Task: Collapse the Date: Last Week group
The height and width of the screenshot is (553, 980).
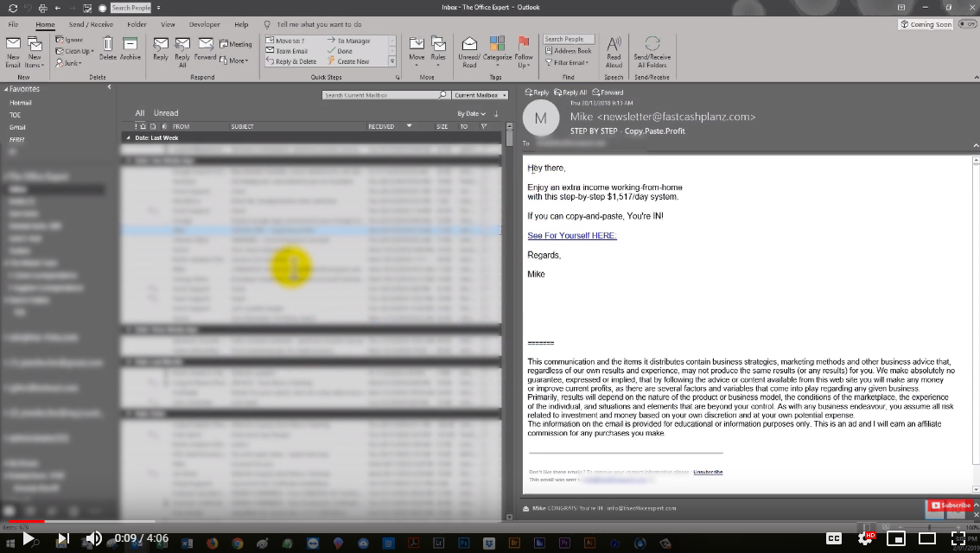Action: [x=129, y=137]
